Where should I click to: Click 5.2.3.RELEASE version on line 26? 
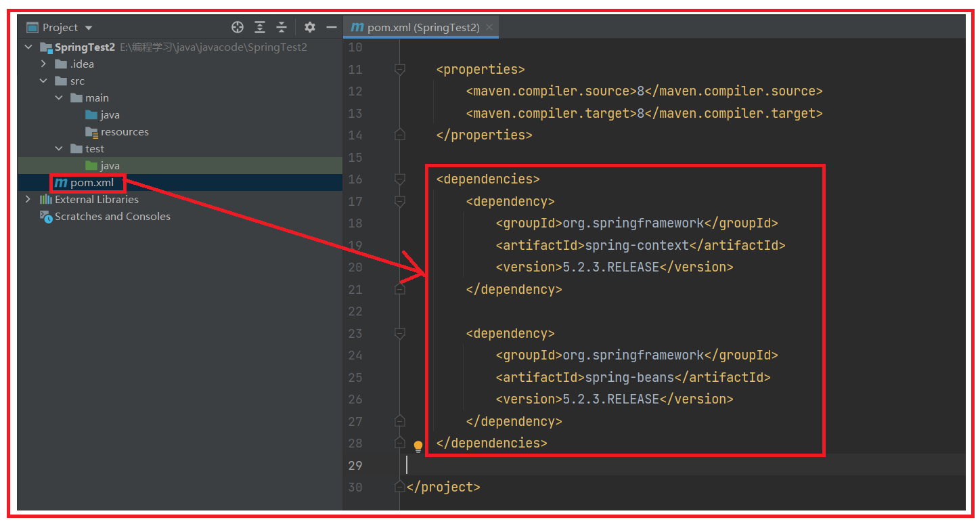pos(611,399)
